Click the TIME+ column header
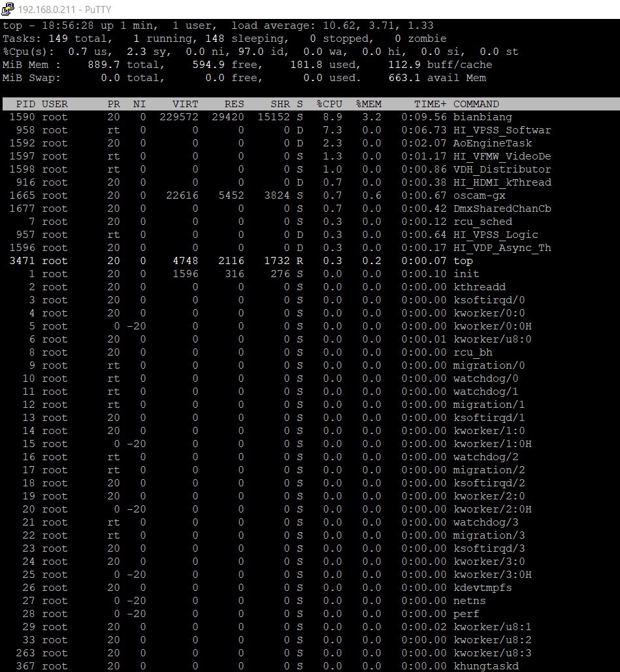 (x=431, y=104)
